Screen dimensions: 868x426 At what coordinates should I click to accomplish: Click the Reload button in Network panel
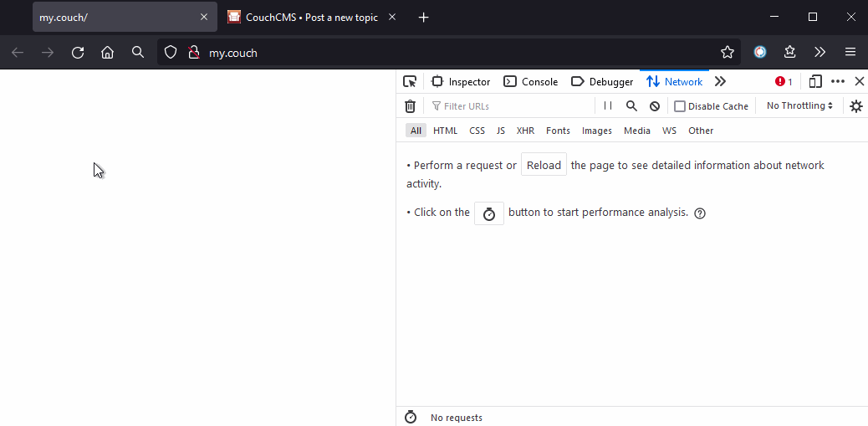coord(544,165)
